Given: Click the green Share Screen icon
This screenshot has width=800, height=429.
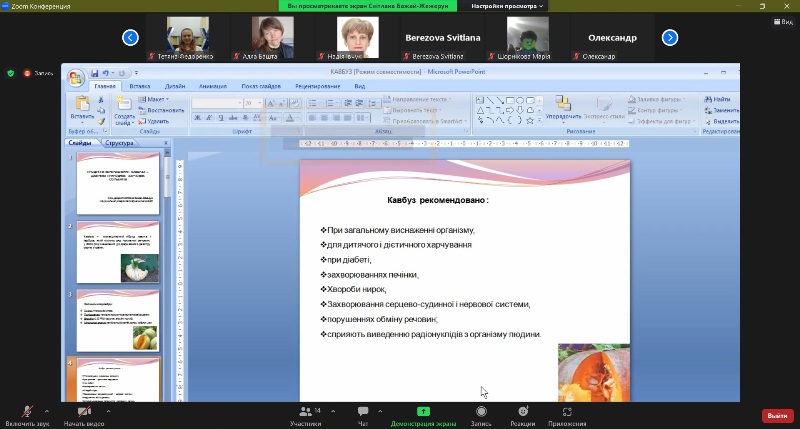Looking at the screenshot, I should click(x=423, y=412).
